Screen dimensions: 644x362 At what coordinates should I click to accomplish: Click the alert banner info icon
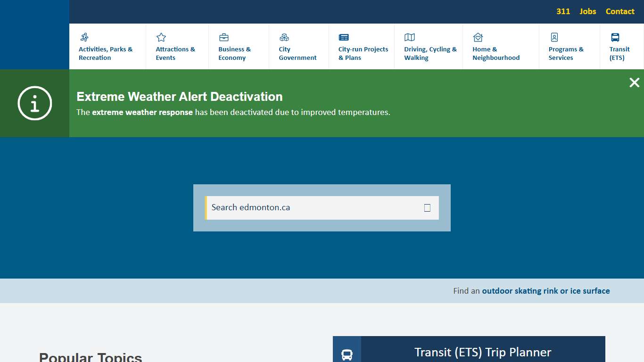[34, 103]
